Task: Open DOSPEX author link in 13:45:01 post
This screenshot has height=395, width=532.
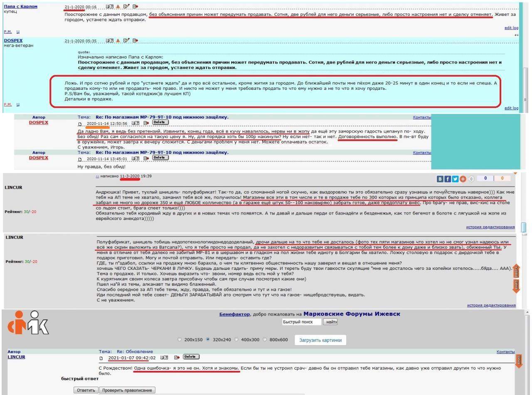Action: click(x=39, y=158)
